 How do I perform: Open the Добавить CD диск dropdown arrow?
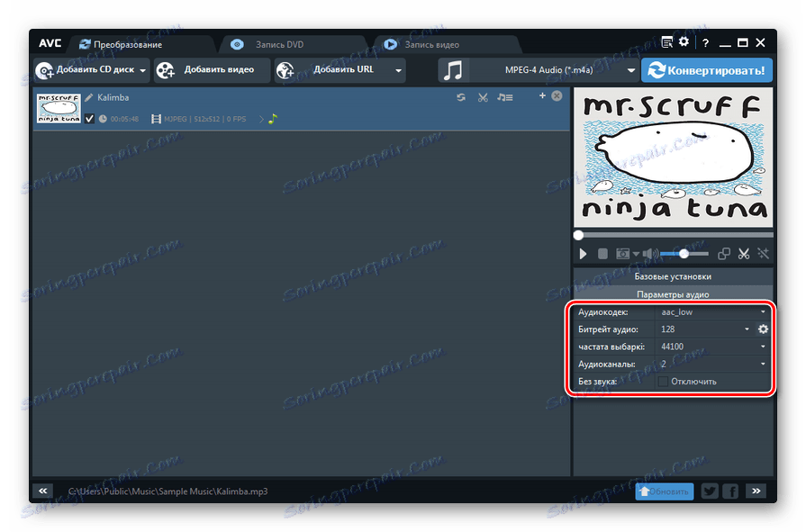[x=142, y=70]
